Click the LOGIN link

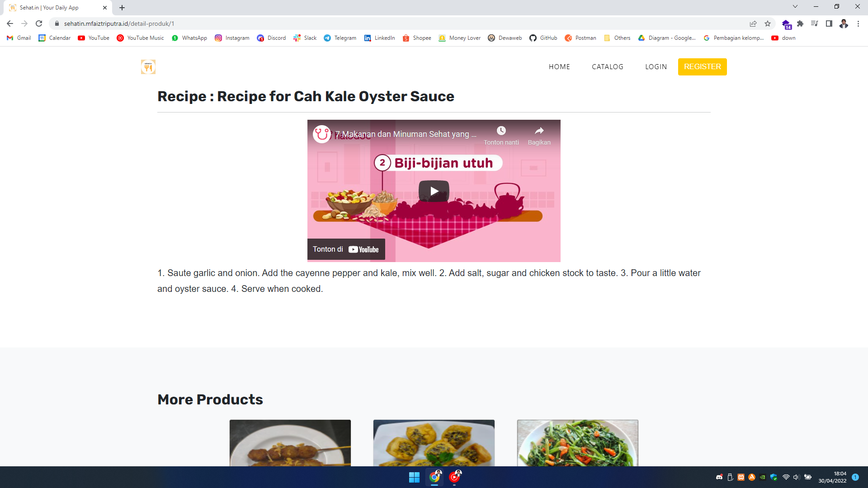(656, 67)
